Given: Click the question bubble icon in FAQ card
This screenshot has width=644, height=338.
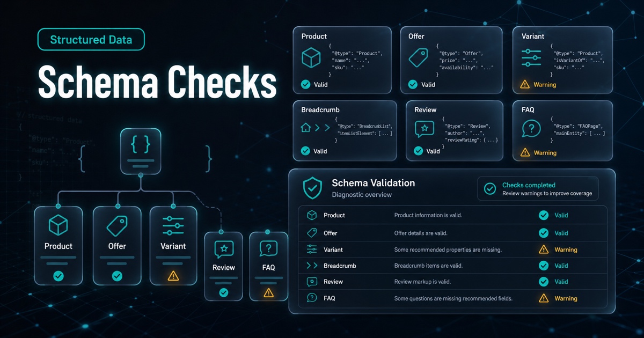Looking at the screenshot, I should (x=531, y=129).
